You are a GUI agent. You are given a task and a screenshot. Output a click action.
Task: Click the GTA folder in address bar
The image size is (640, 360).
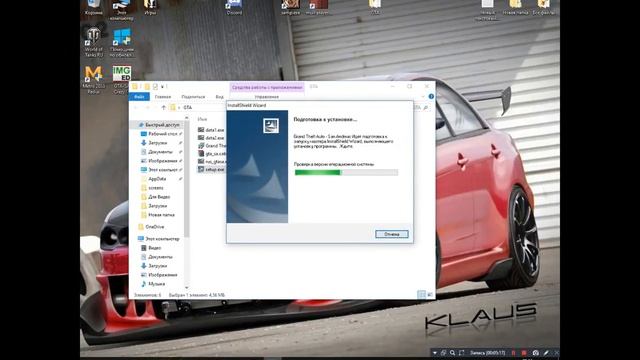tap(187, 107)
